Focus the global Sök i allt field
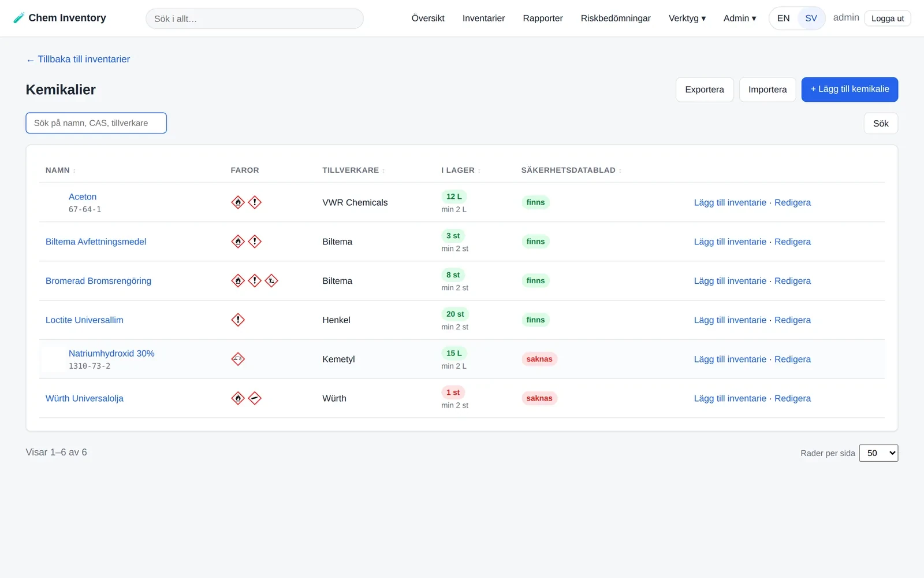The image size is (924, 578). click(x=255, y=18)
